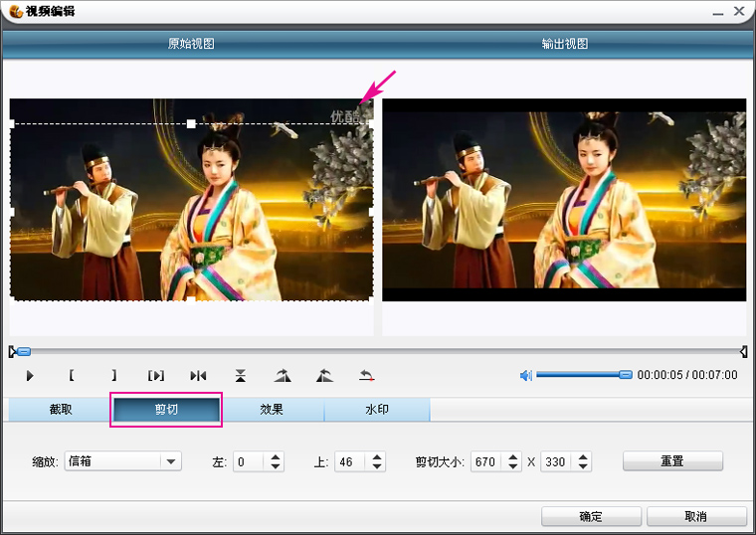Click the 原始视图 header

pos(191,44)
